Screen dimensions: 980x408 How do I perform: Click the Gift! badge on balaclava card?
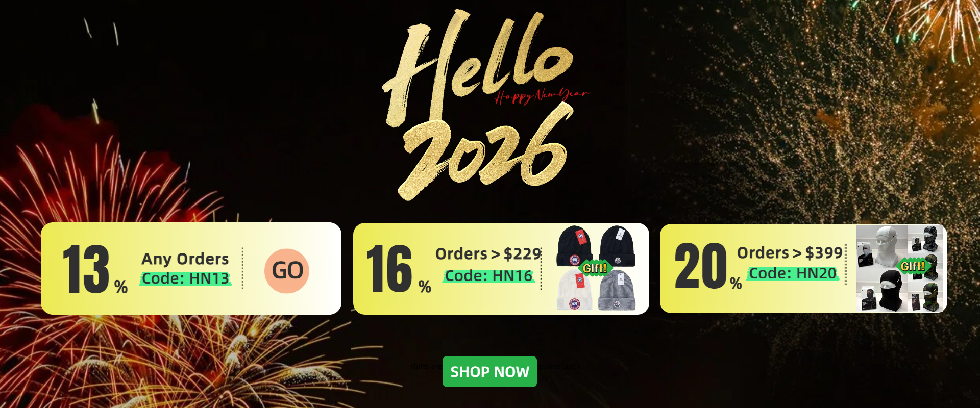pyautogui.click(x=913, y=266)
